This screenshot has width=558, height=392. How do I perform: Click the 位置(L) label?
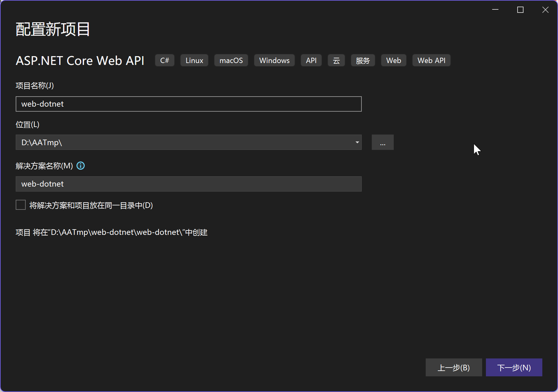point(28,124)
